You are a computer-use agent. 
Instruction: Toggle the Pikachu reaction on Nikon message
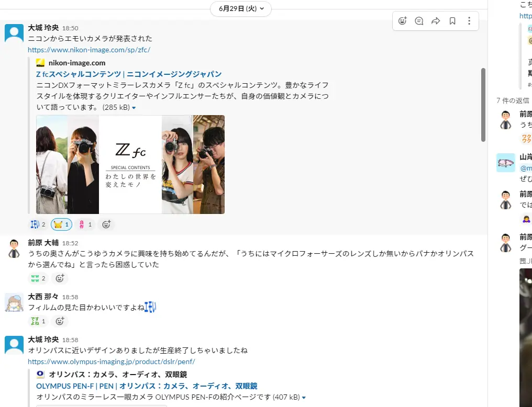pos(61,224)
